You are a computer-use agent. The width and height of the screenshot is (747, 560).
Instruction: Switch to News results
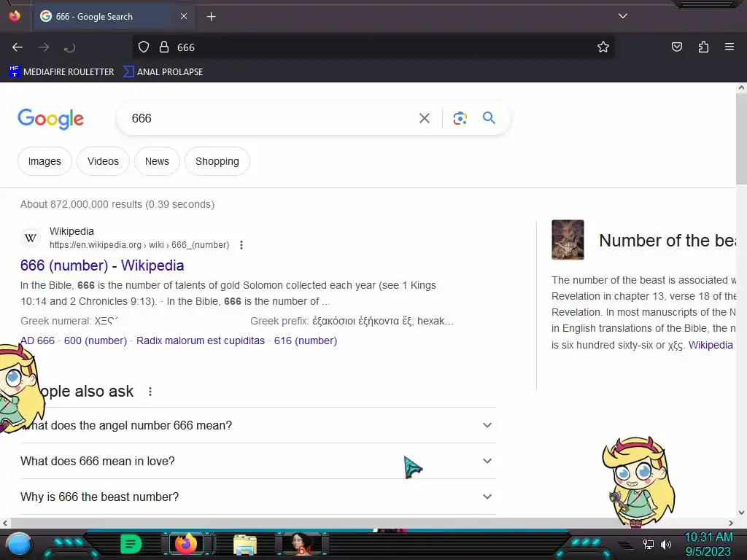(x=158, y=161)
